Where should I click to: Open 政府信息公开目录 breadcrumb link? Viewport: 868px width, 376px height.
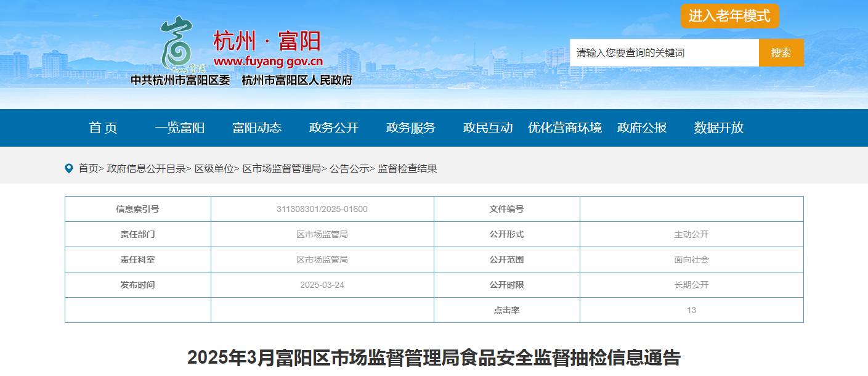(x=146, y=168)
